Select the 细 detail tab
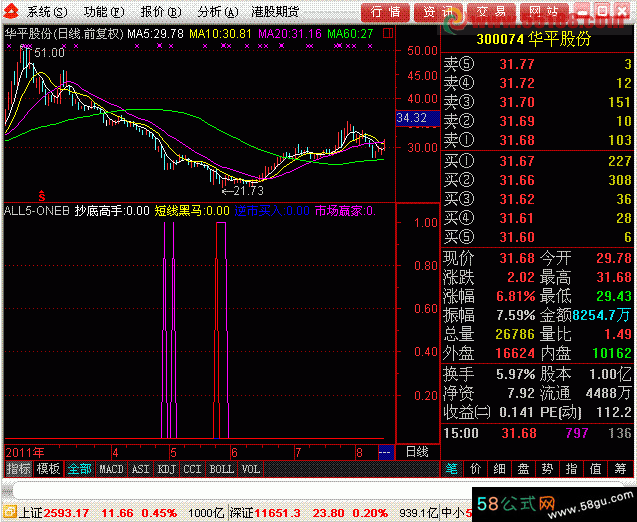This screenshot has width=637, height=522. [x=500, y=469]
